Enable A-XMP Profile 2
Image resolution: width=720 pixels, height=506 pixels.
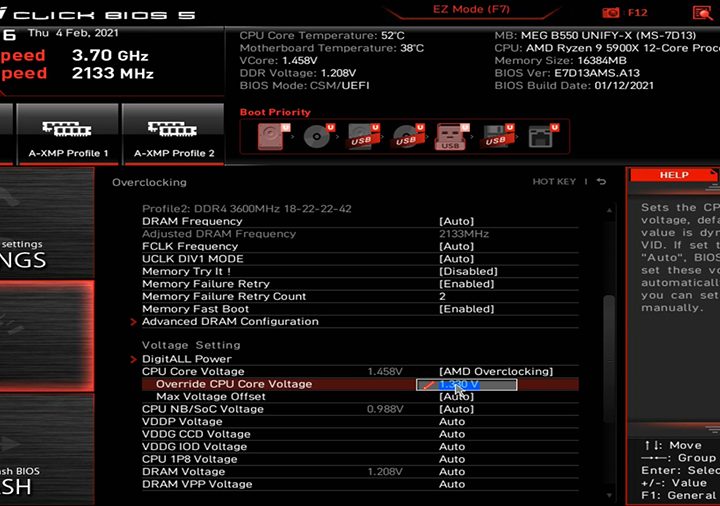(174, 134)
